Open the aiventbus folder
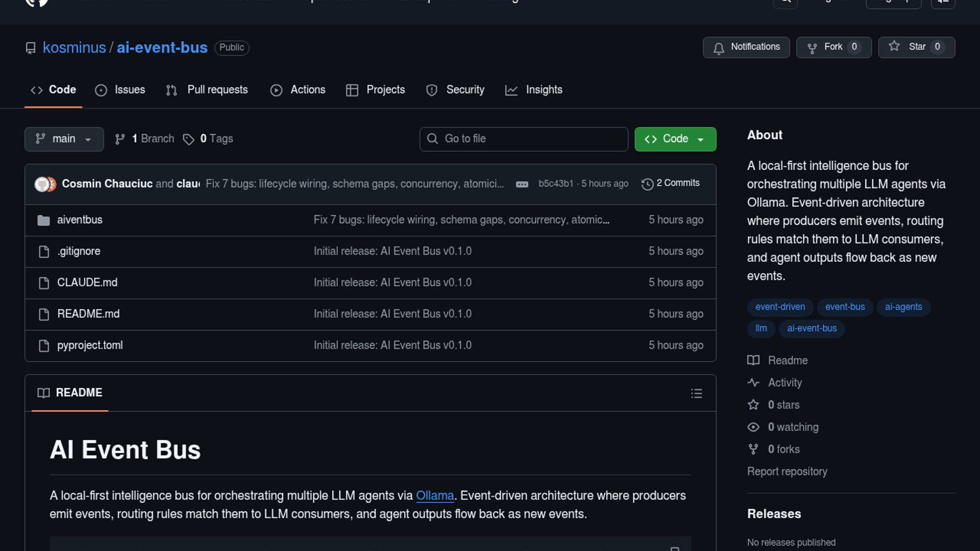 (80, 220)
